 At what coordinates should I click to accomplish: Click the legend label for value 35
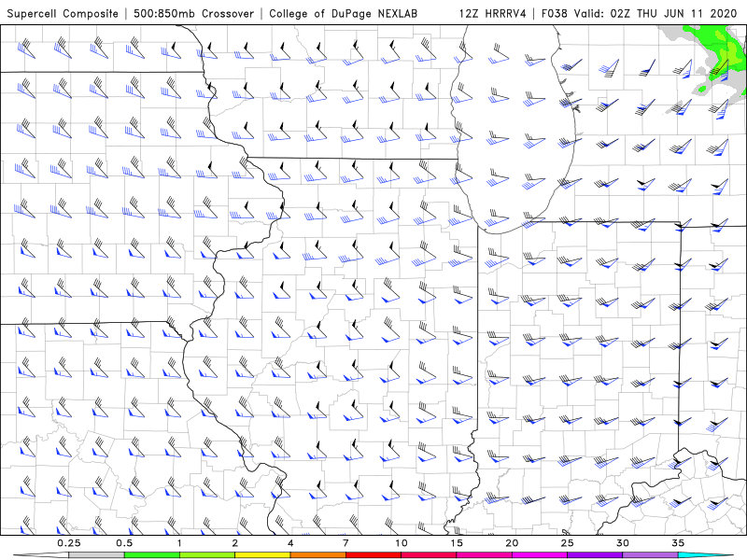(678, 543)
